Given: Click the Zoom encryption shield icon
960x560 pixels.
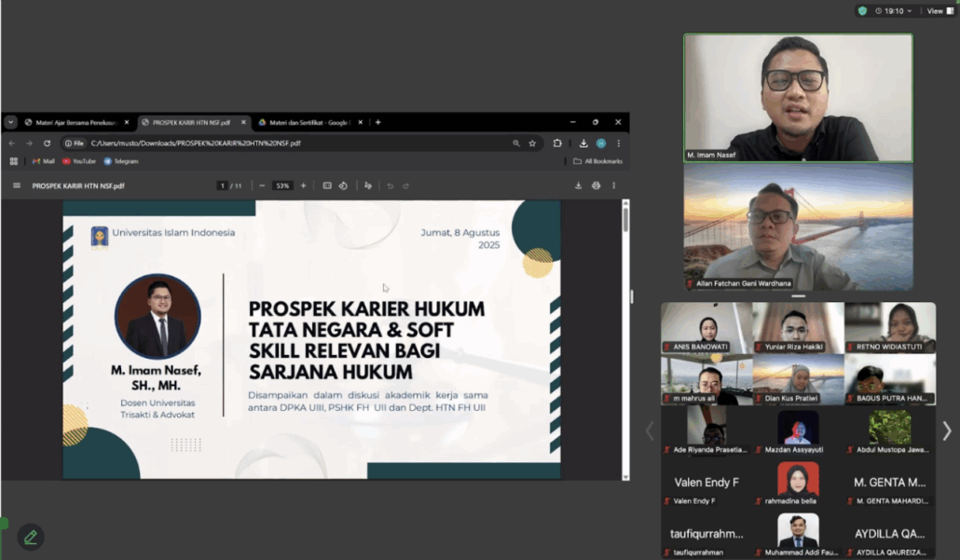Looking at the screenshot, I should point(862,11).
